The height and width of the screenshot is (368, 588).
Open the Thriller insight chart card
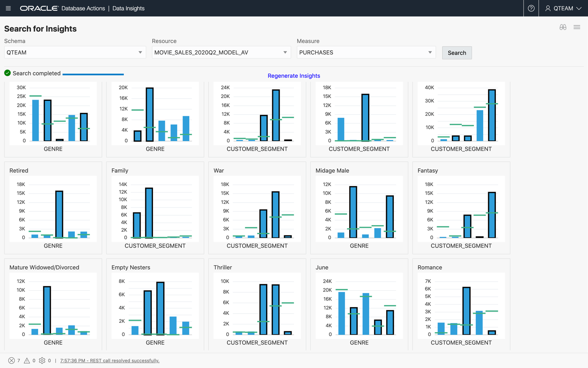pyautogui.click(x=257, y=305)
